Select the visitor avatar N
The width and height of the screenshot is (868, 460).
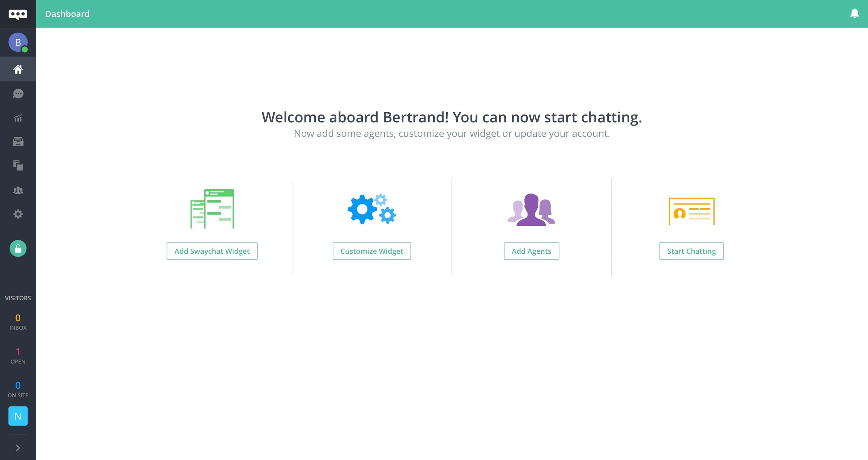(18, 416)
